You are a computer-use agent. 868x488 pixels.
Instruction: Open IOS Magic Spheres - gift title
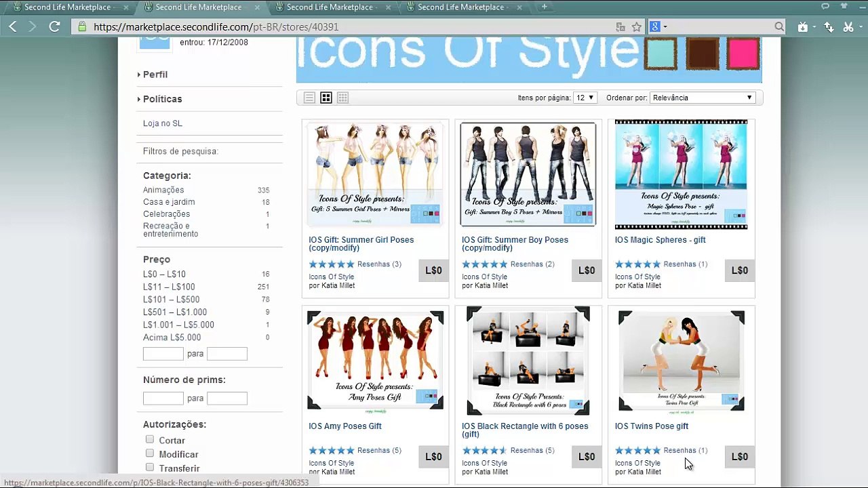coord(660,240)
